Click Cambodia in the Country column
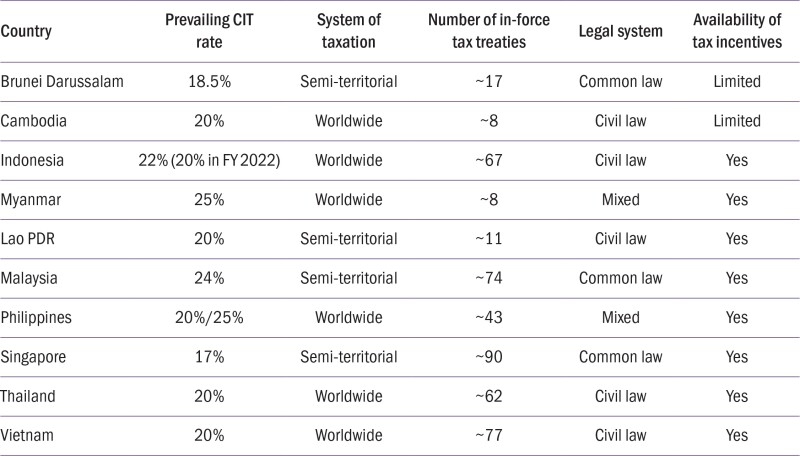Viewport: 800px width, 456px height. coord(34,120)
